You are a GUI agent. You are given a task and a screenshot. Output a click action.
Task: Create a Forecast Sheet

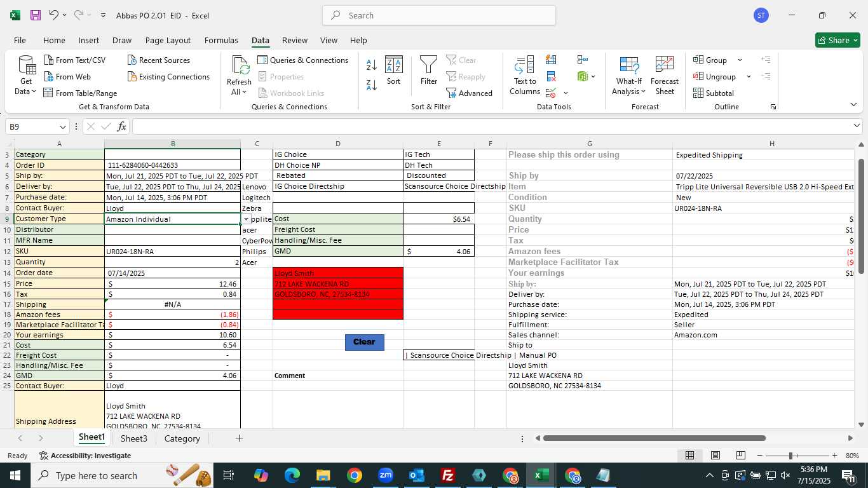665,75
